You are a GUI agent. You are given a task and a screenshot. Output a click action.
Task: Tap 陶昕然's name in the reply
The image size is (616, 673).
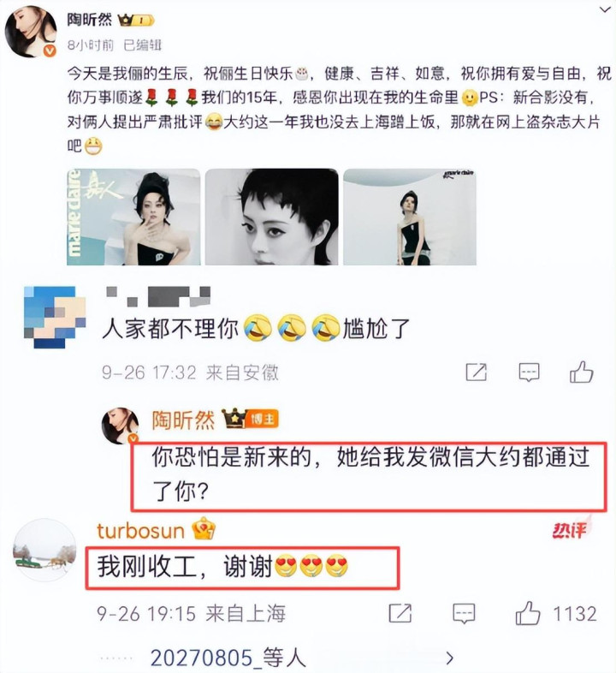183,420
